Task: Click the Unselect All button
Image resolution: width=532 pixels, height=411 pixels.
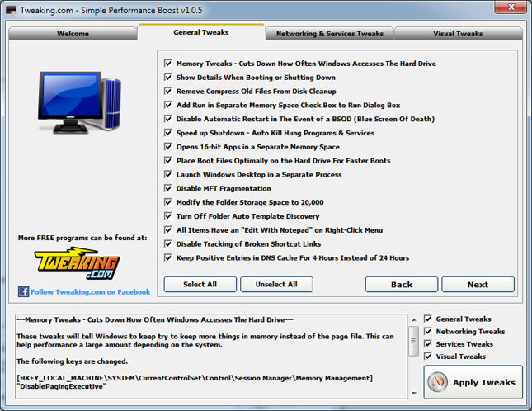Action: [276, 284]
